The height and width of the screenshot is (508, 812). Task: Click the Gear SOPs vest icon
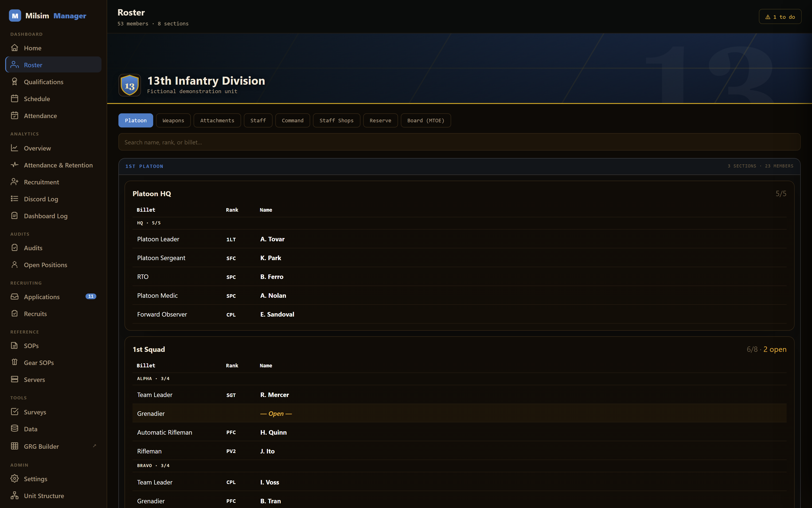14,362
